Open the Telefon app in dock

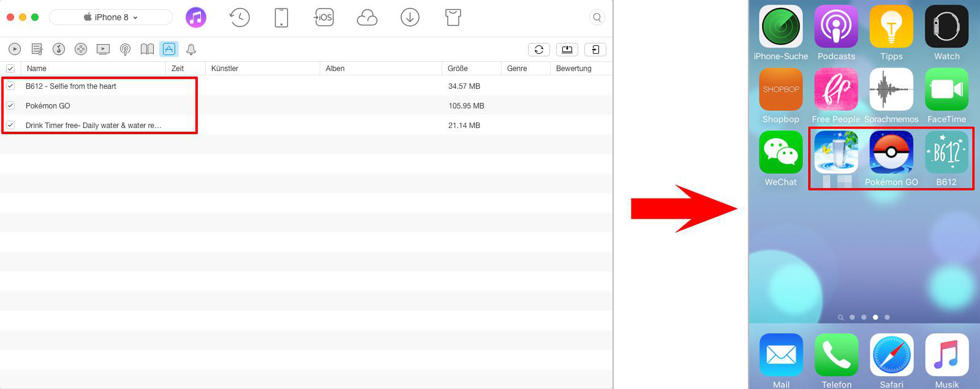[x=836, y=355]
